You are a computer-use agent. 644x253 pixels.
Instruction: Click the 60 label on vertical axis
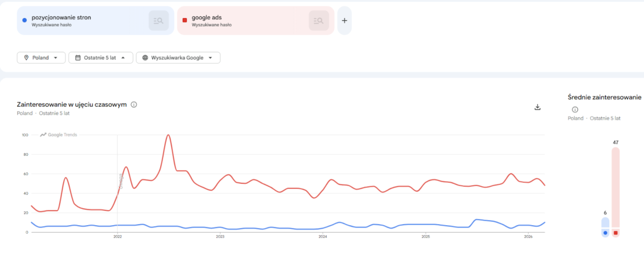tap(26, 174)
